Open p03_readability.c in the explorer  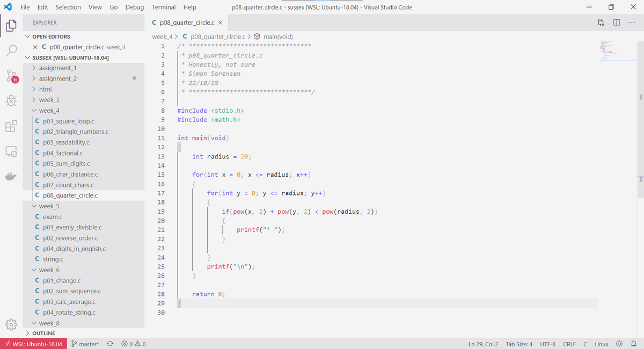point(66,142)
